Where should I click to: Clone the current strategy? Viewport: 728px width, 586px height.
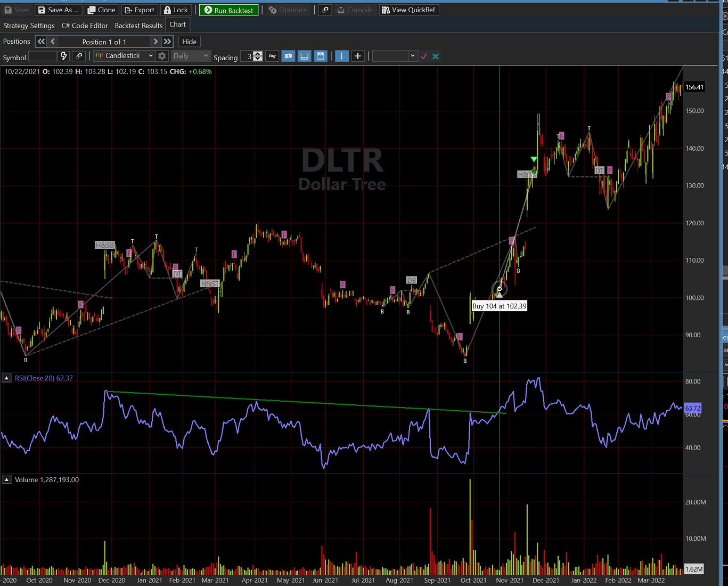101,10
